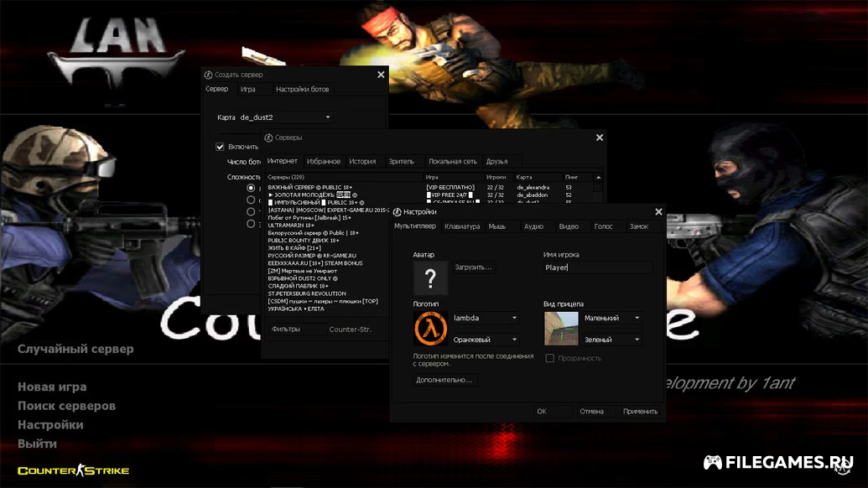Enable the Прозрачность checkbox
The image size is (868, 488).
coord(549,358)
